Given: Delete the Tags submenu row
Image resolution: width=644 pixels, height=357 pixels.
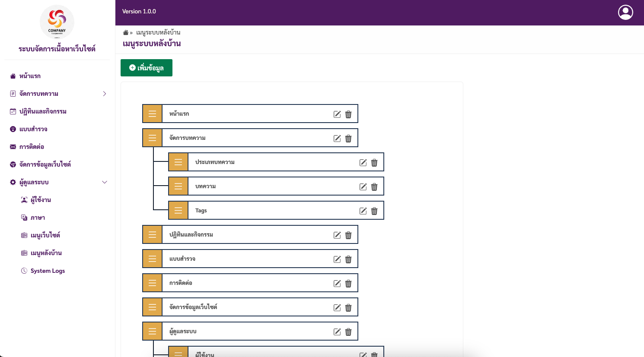Looking at the screenshot, I should pos(374,211).
